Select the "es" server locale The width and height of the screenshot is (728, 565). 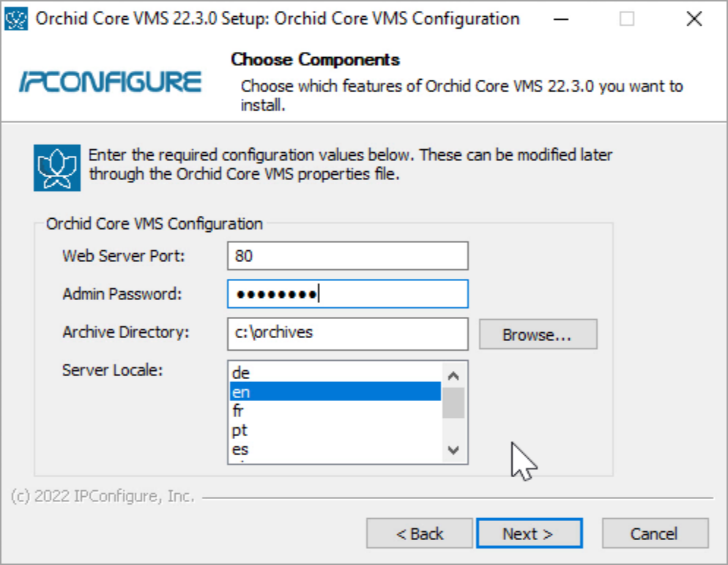[x=335, y=449]
